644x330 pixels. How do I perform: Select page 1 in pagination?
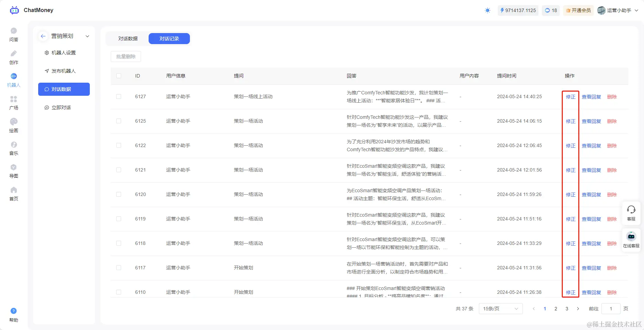[x=545, y=309]
